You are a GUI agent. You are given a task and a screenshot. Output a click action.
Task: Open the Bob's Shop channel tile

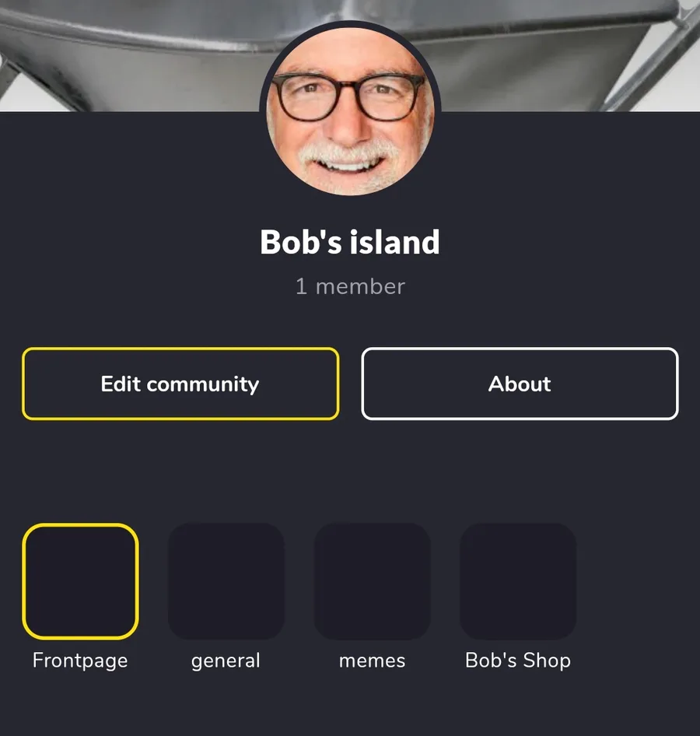tap(518, 581)
